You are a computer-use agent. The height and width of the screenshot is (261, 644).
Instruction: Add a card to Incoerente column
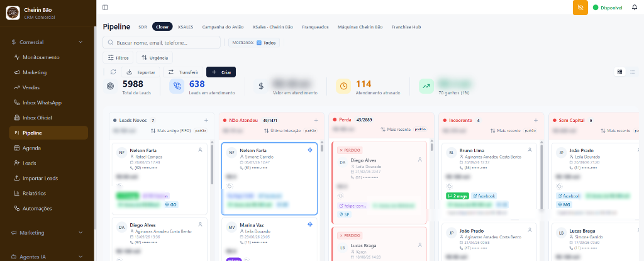click(x=536, y=120)
